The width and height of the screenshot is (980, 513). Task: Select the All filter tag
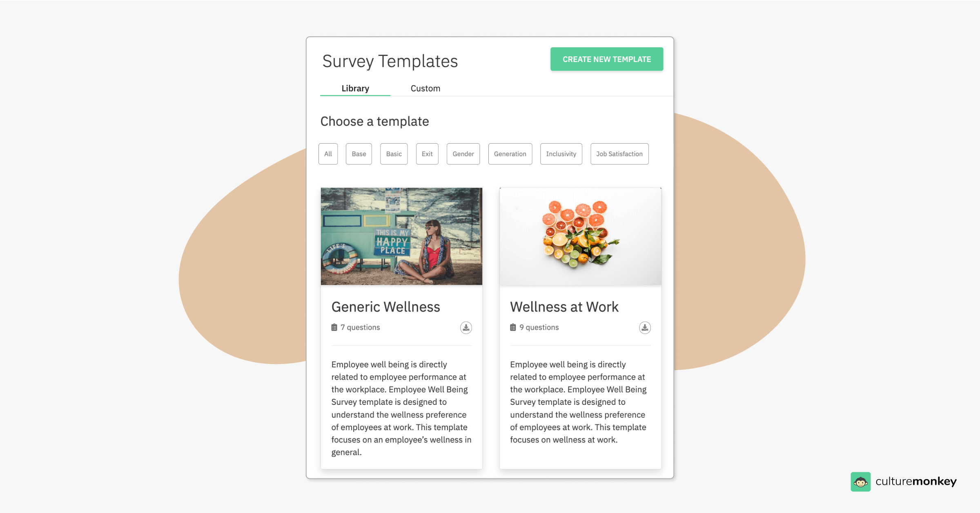(327, 153)
